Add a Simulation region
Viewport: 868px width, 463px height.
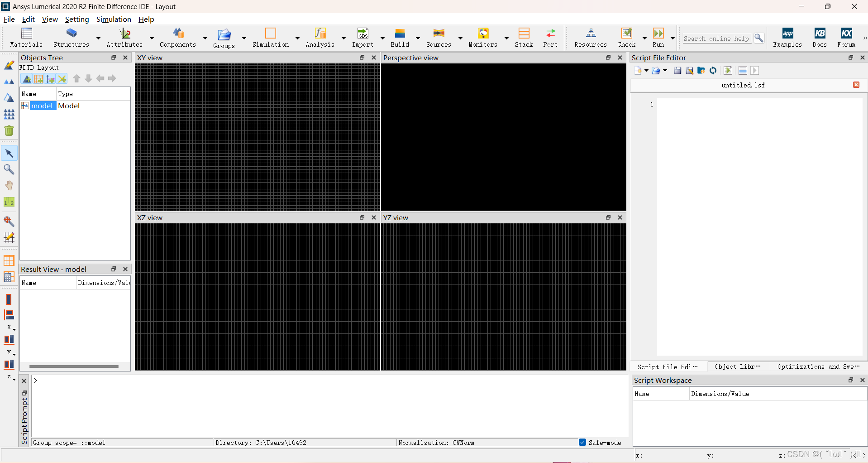(271, 37)
